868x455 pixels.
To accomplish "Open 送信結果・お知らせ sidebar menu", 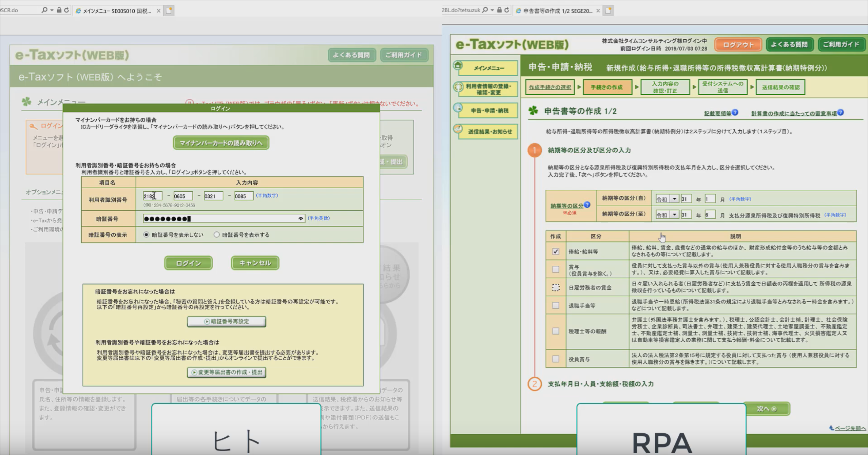I will tap(488, 131).
